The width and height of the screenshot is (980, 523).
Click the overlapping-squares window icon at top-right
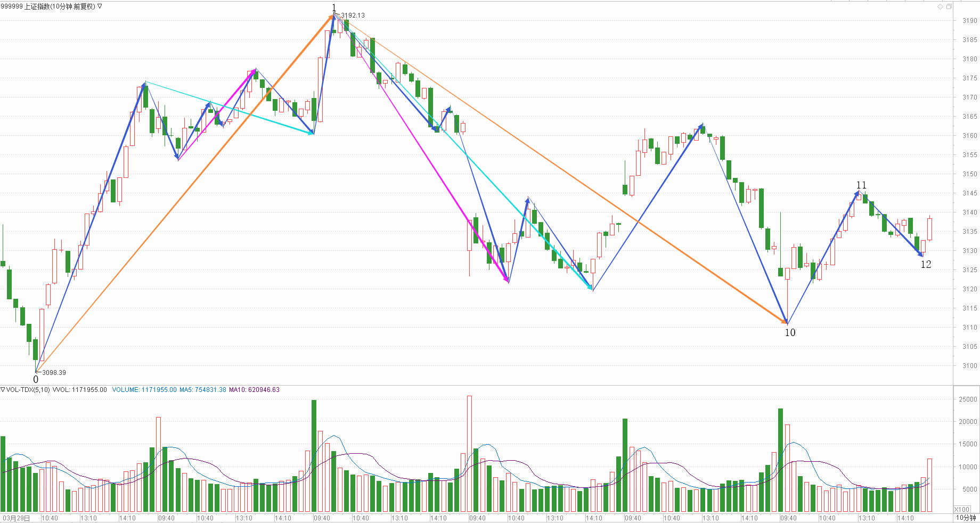[949, 6]
